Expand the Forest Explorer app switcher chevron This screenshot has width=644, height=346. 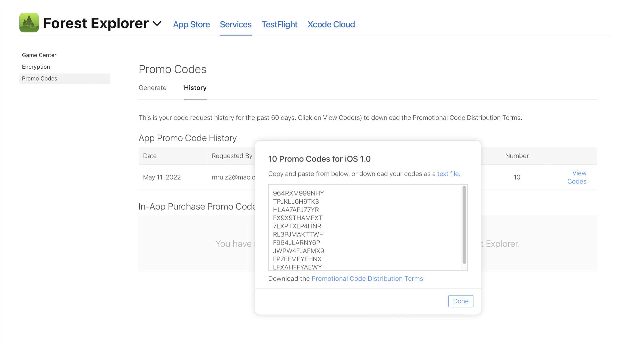click(x=157, y=24)
